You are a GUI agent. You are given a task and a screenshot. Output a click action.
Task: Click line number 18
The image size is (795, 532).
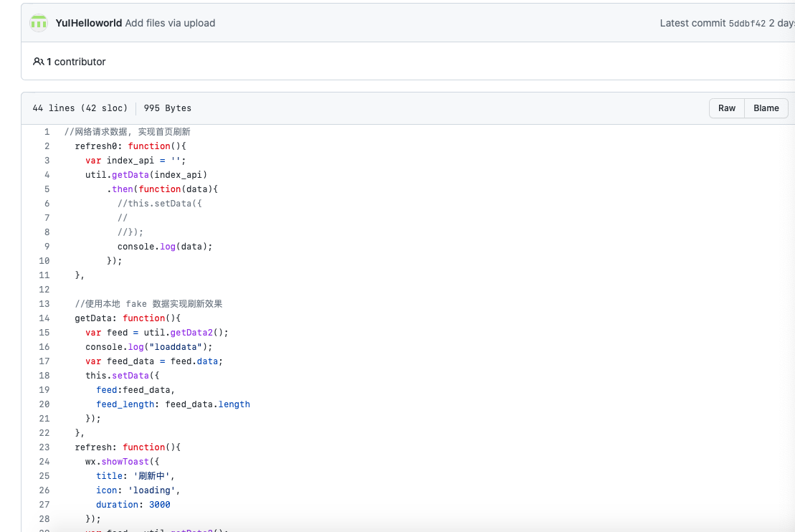tap(44, 376)
